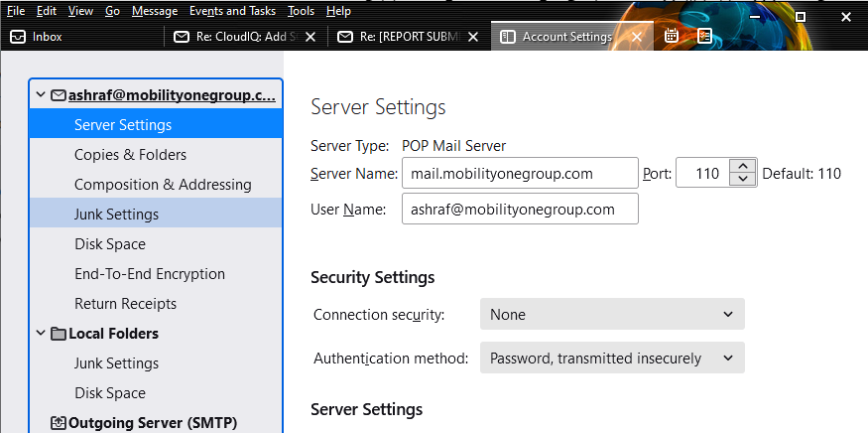Open the Tools menu
The image size is (868, 433).
pyautogui.click(x=301, y=11)
